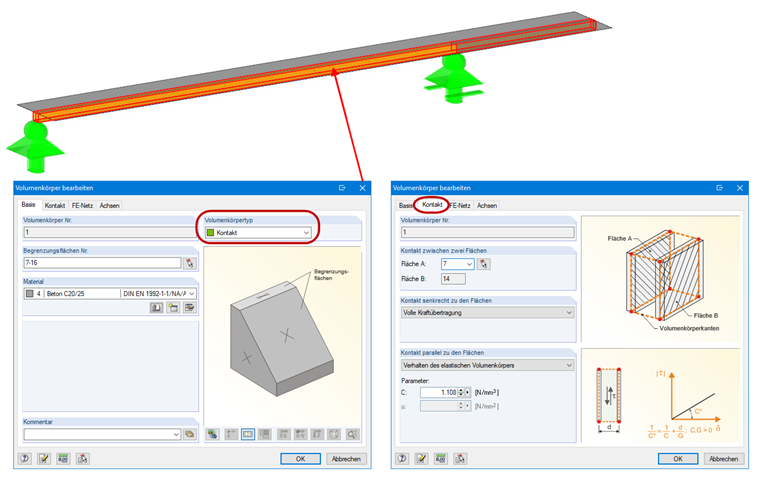The image size is (760, 479).
Task: Set the preview to view in X direction
Action: pos(284,434)
